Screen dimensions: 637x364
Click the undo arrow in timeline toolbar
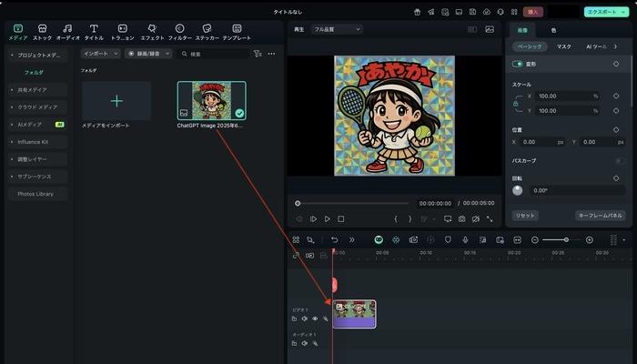coord(334,240)
